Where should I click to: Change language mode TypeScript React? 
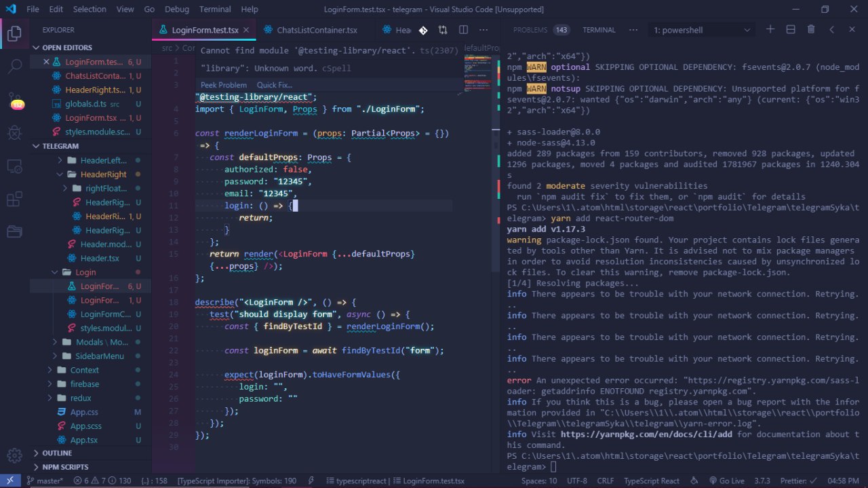pyautogui.click(x=652, y=481)
